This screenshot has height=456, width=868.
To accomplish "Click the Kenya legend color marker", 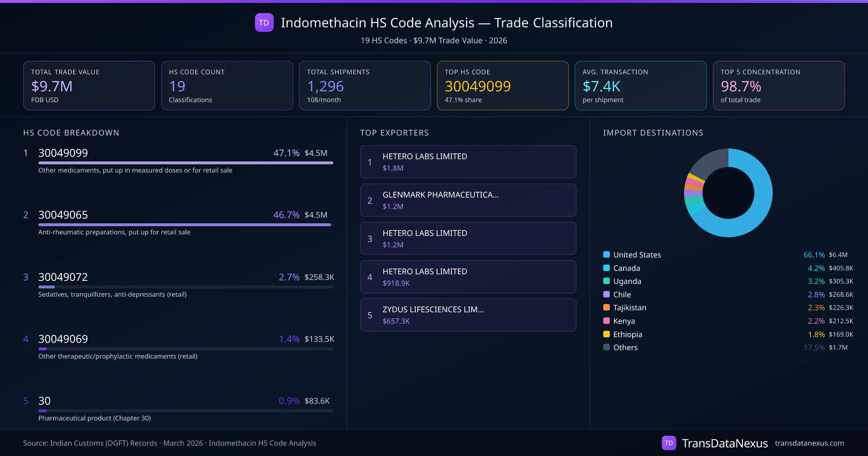I will pyautogui.click(x=607, y=321).
